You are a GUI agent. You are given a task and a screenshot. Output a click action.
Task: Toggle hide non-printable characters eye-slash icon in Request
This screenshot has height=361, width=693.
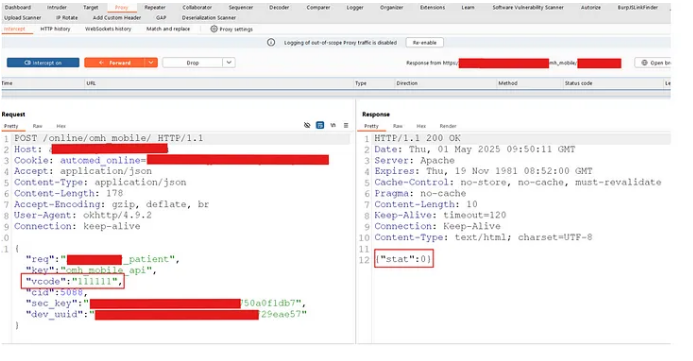coord(307,125)
